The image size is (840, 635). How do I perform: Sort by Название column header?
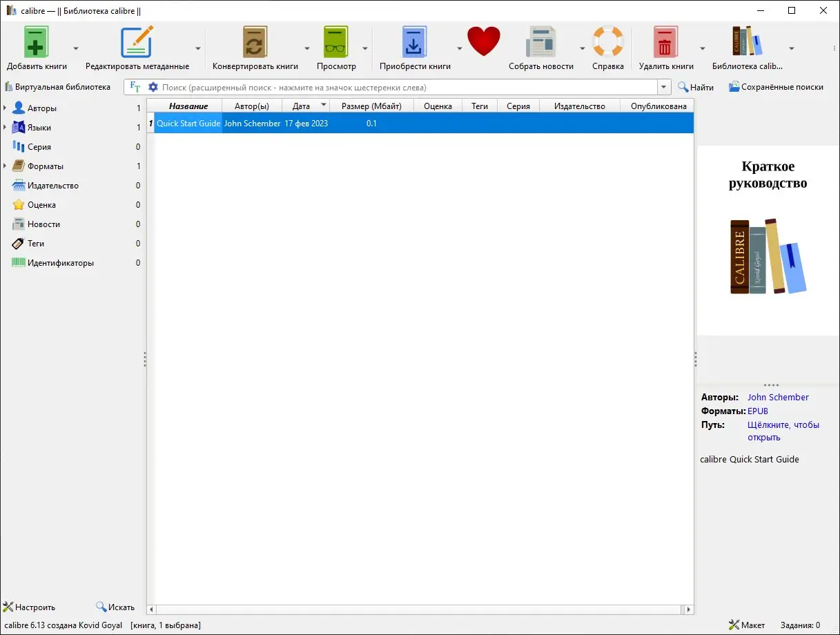click(188, 106)
